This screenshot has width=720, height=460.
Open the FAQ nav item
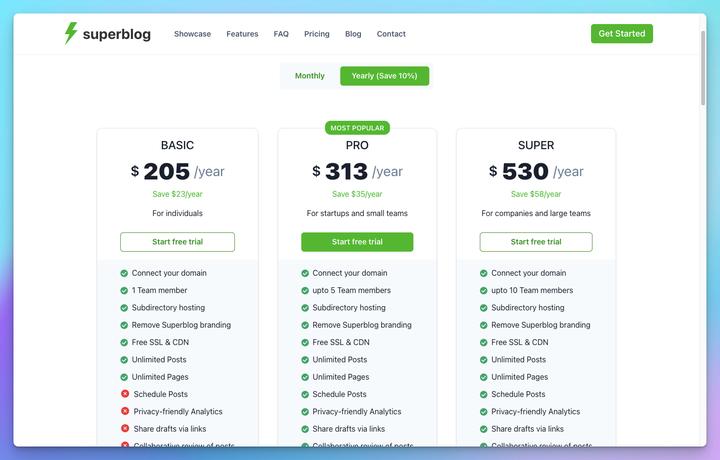click(x=281, y=34)
